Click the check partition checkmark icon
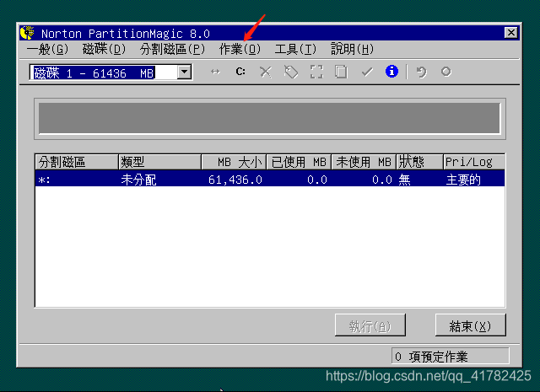Image resolution: width=540 pixels, height=392 pixels. pyautogui.click(x=367, y=72)
